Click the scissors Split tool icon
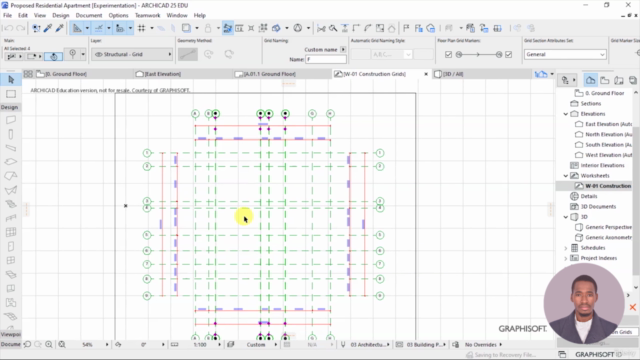The height and width of the screenshot is (360, 640). 321,28
